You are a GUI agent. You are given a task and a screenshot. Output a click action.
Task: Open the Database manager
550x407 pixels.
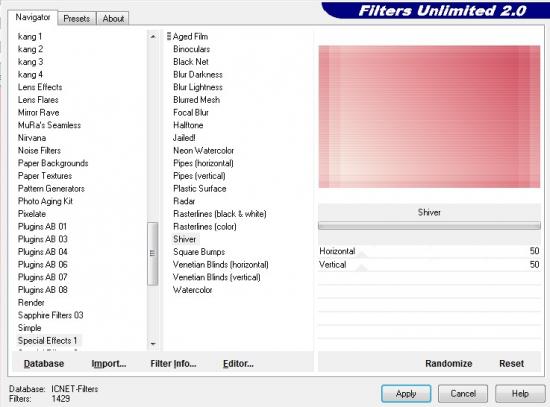44,363
